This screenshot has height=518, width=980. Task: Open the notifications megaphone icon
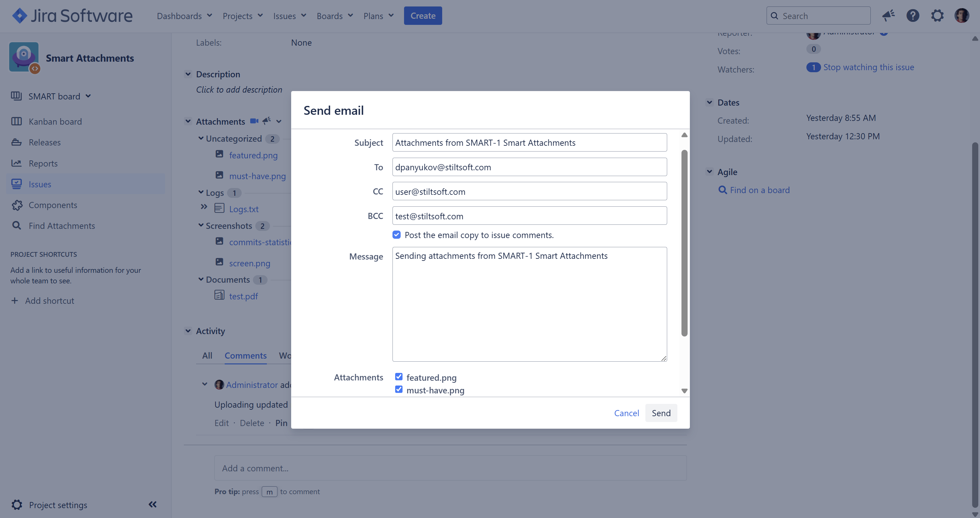888,16
